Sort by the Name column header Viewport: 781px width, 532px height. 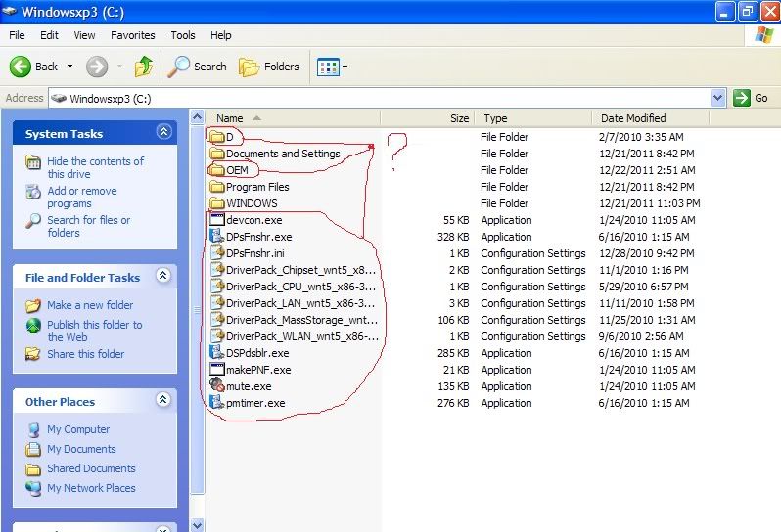[293, 118]
